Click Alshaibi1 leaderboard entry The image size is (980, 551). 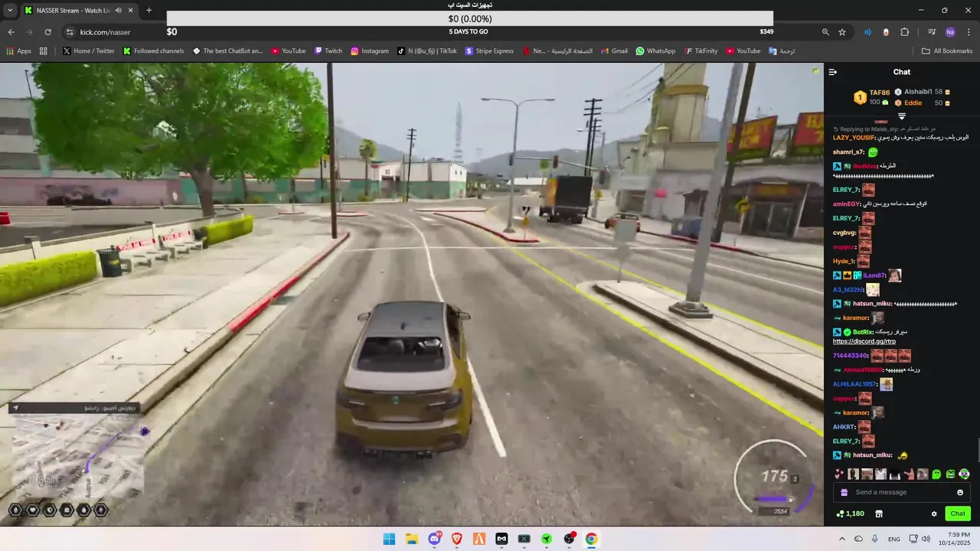click(922, 92)
